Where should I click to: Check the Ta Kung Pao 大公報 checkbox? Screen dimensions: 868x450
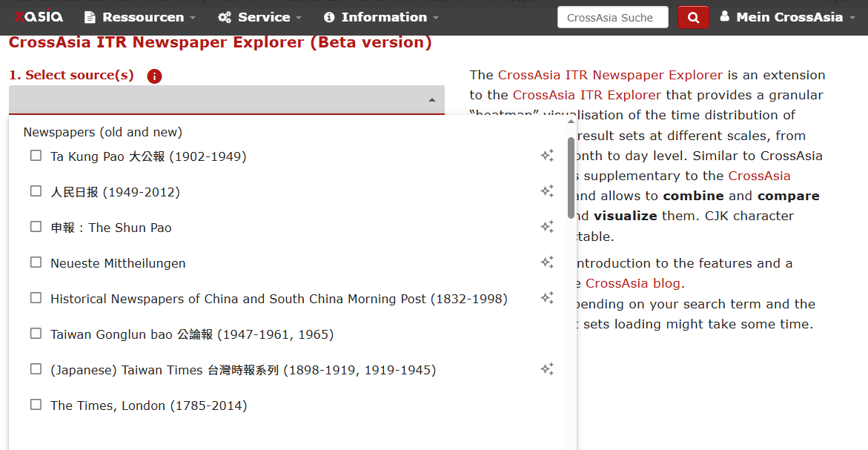pyautogui.click(x=36, y=156)
